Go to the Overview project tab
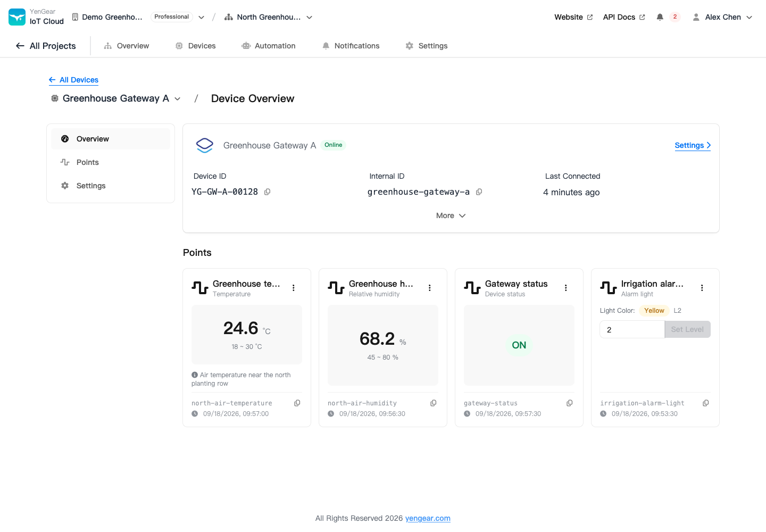This screenshot has height=532, width=766. (127, 46)
